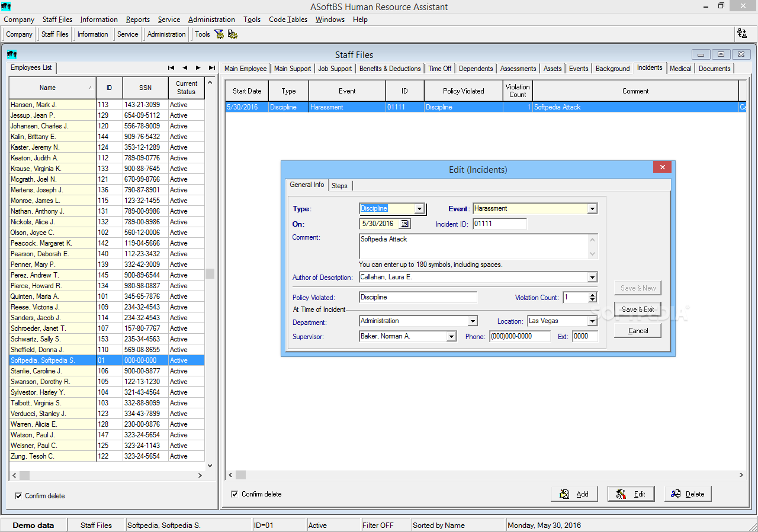
Task: Switch to the Time Off tab
Action: [439, 69]
